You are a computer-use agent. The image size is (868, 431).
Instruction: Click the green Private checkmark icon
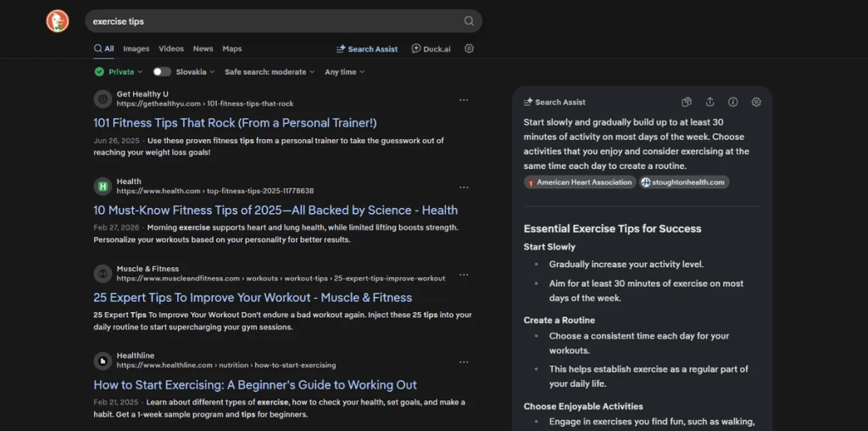(99, 72)
